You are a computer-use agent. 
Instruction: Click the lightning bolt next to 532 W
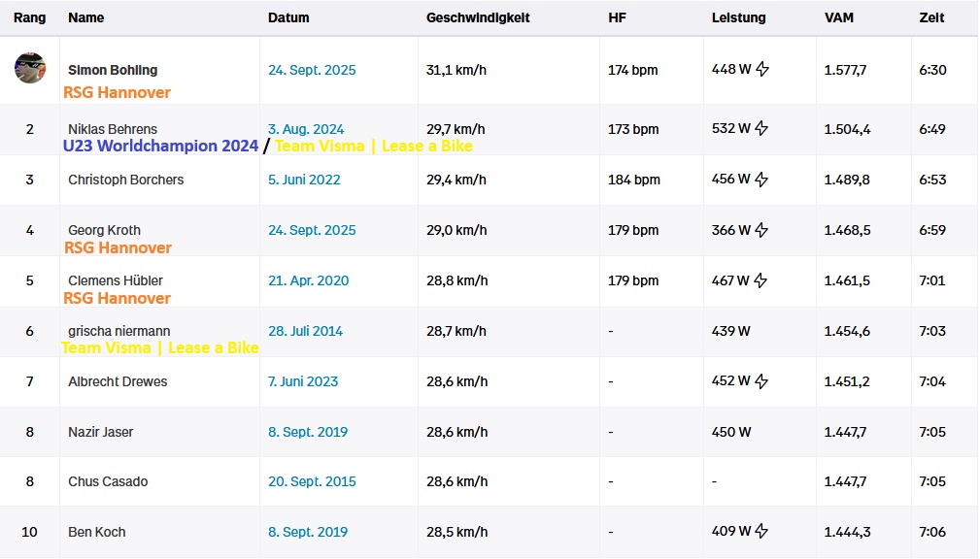click(762, 129)
